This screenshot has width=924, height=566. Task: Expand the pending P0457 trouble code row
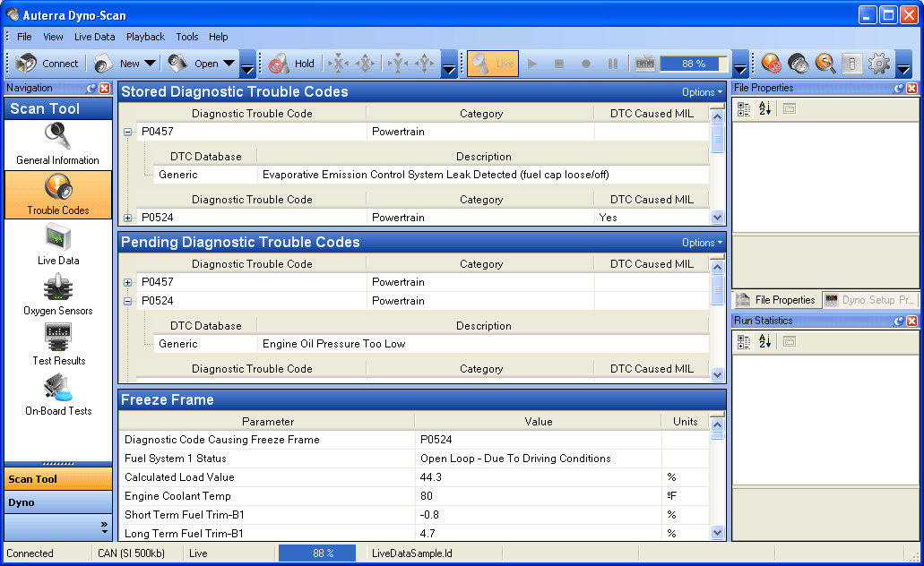pyautogui.click(x=127, y=282)
